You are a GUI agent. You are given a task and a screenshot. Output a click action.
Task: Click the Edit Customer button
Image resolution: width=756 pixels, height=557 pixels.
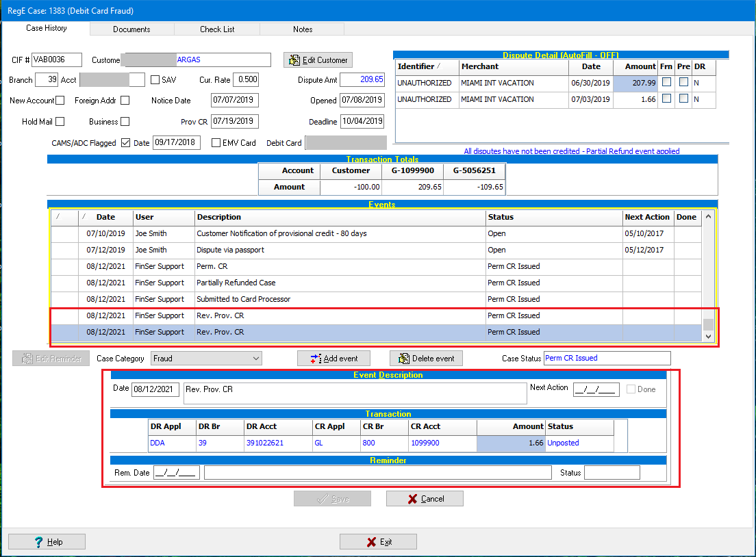318,60
